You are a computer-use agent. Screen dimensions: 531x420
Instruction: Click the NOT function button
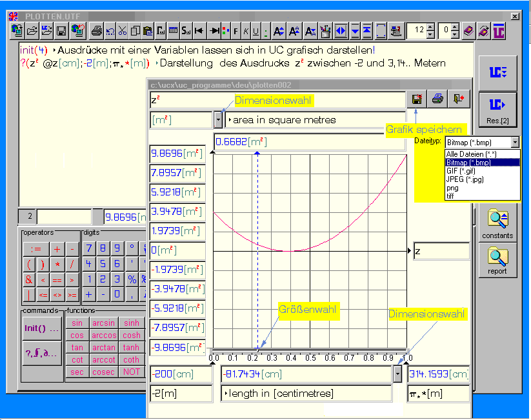pyautogui.click(x=132, y=372)
